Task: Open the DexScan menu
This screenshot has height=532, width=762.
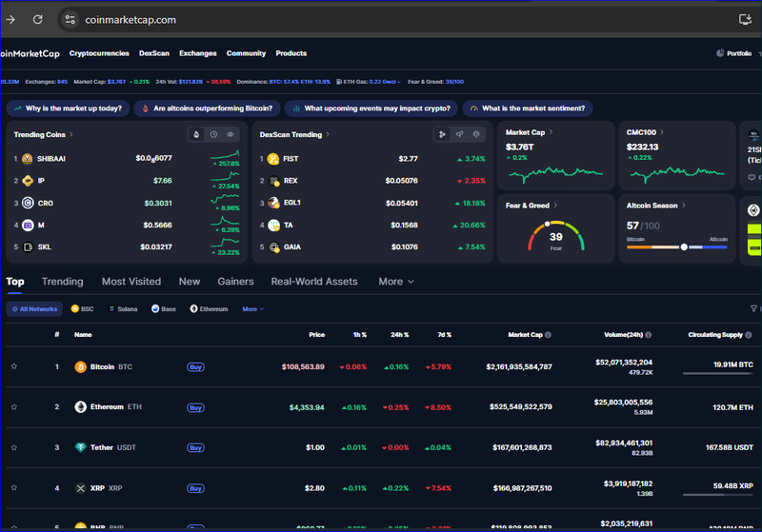Action: 154,53
